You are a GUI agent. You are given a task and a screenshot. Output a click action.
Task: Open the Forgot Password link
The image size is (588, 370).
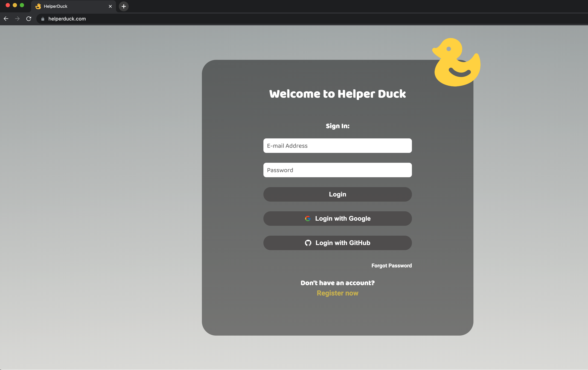(391, 266)
